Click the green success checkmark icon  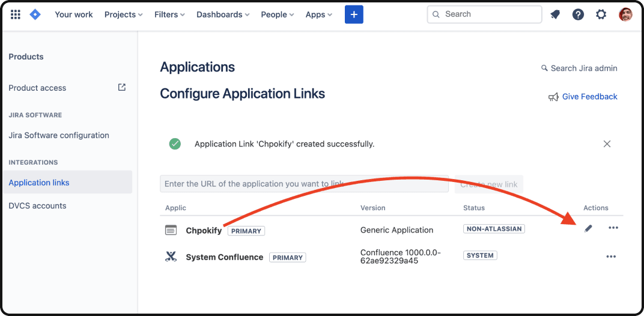[x=175, y=144]
